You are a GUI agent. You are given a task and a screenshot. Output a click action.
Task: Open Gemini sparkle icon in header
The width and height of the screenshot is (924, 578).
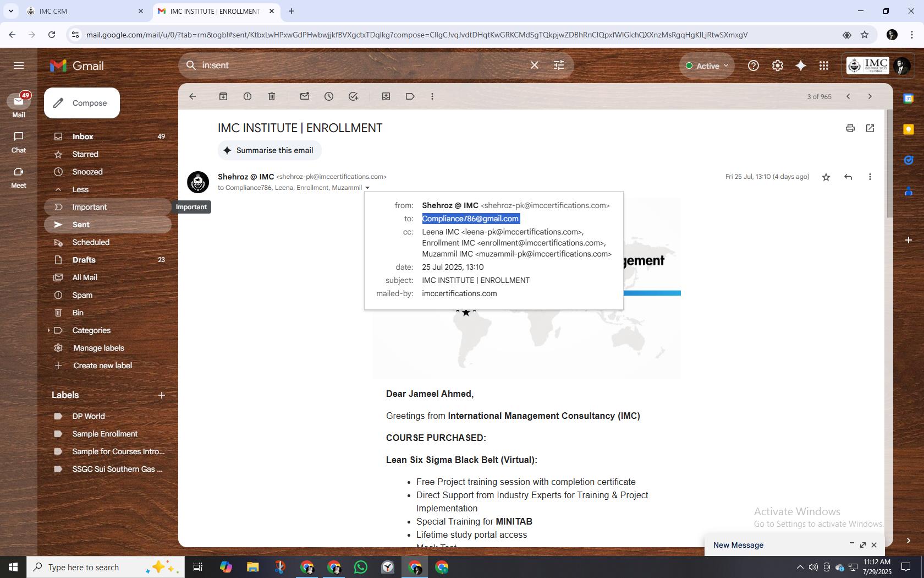tap(801, 66)
